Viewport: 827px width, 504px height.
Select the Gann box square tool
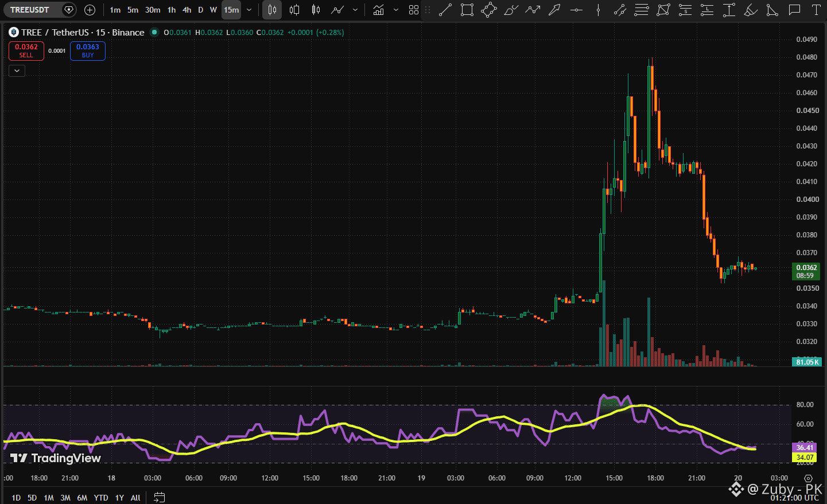tap(663, 10)
